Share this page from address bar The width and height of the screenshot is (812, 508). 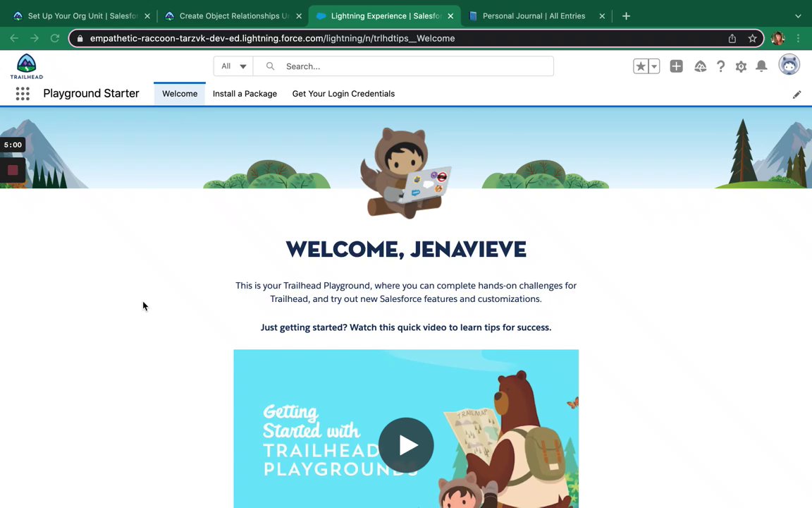[x=732, y=38]
